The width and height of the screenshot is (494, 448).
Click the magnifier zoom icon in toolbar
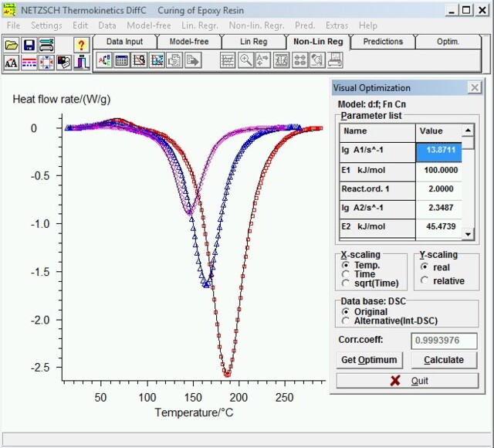pyautogui.click(x=245, y=60)
